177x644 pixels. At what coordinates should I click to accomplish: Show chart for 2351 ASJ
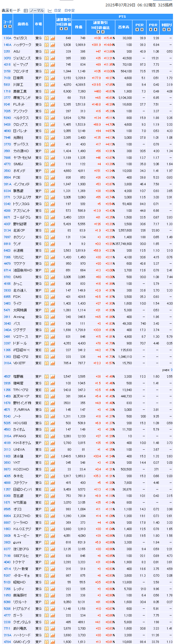click(53, 51)
